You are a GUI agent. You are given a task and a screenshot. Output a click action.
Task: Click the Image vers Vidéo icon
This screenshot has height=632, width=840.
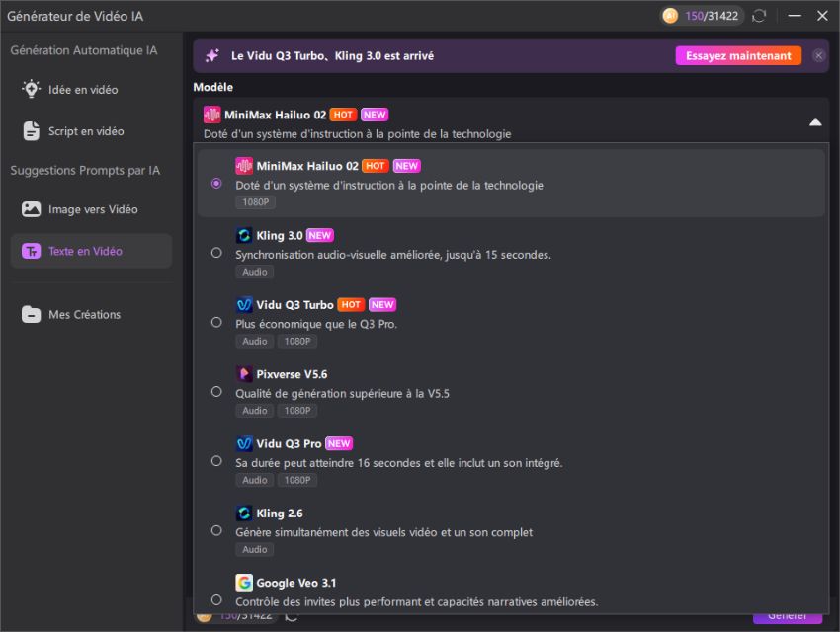(x=34, y=208)
